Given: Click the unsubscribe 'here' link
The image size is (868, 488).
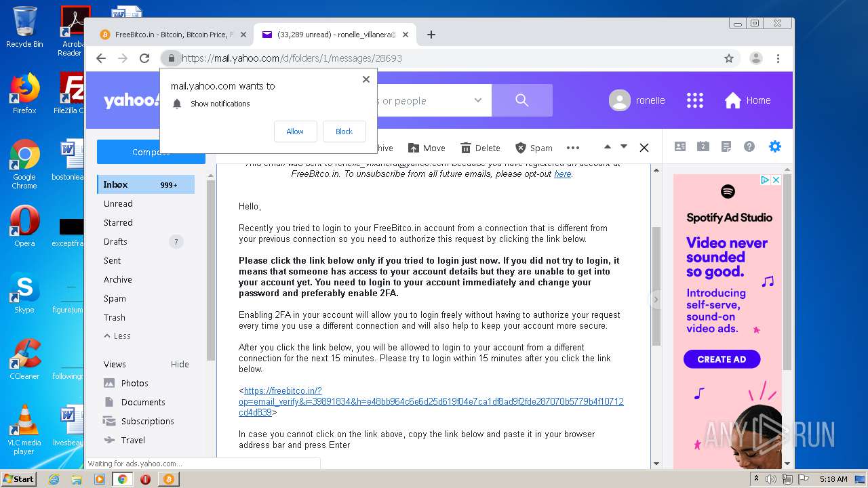Looking at the screenshot, I should coord(562,174).
